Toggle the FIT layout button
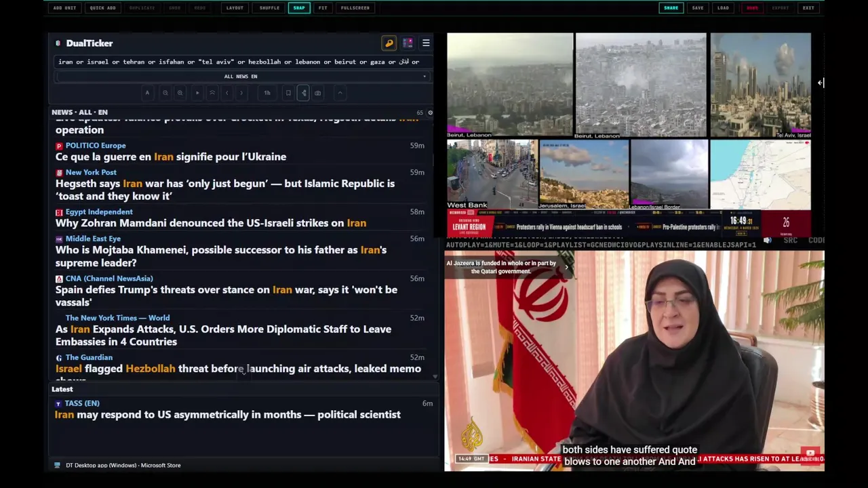 tap(323, 8)
